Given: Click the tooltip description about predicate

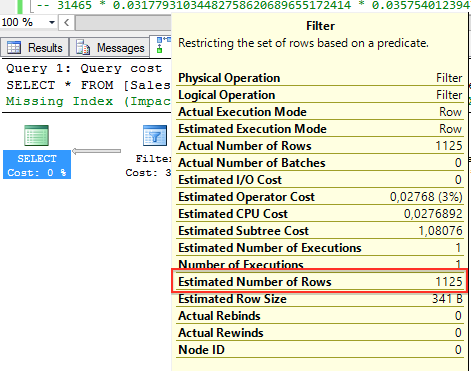Looking at the screenshot, I should (303, 43).
